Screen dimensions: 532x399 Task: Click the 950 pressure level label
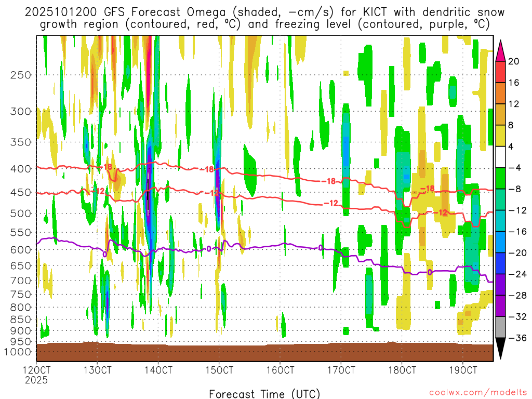[21, 342]
